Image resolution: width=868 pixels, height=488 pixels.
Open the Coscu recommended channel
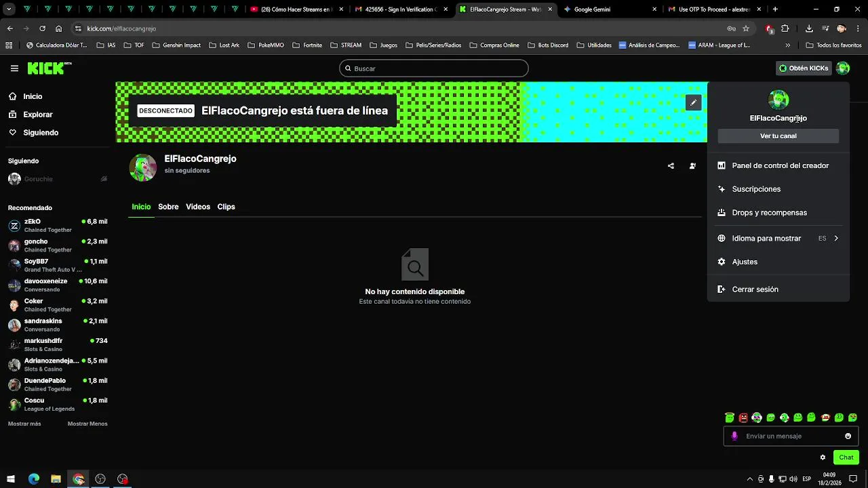58,405
